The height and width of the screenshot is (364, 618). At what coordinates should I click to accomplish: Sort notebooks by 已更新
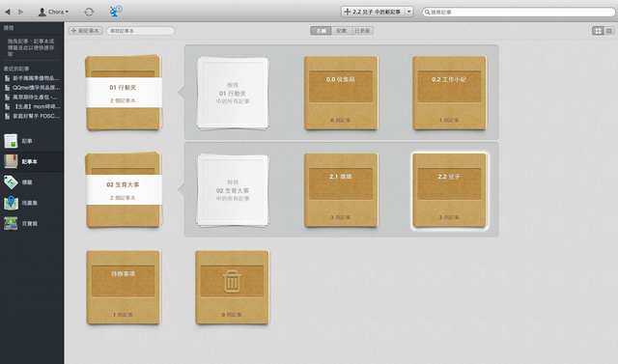(x=363, y=31)
